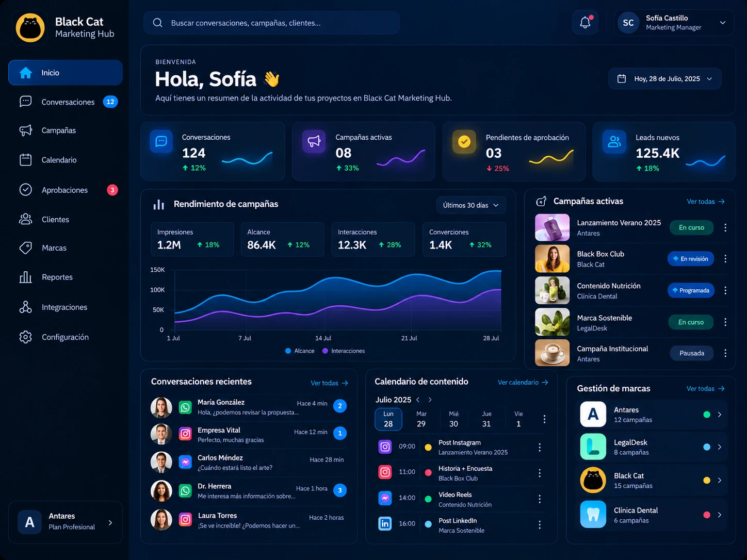This screenshot has width=747, height=560.
Task: Click the Black Cat yellow status dot
Action: point(707,480)
